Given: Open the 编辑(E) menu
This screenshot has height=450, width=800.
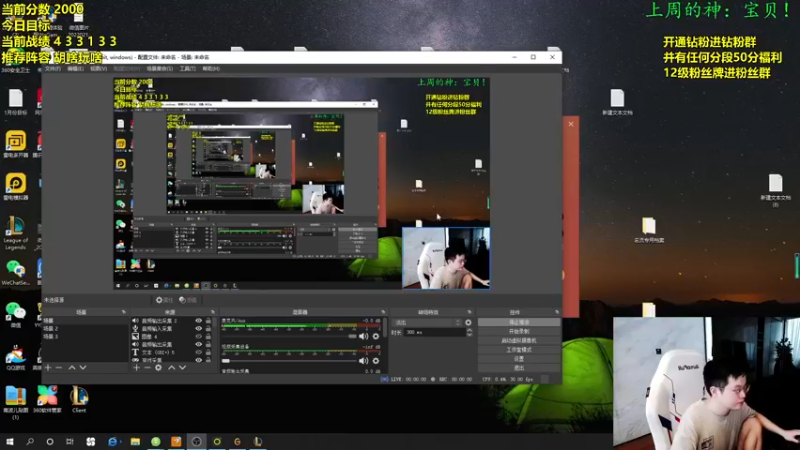Looking at the screenshot, I should pyautogui.click(x=76, y=68).
